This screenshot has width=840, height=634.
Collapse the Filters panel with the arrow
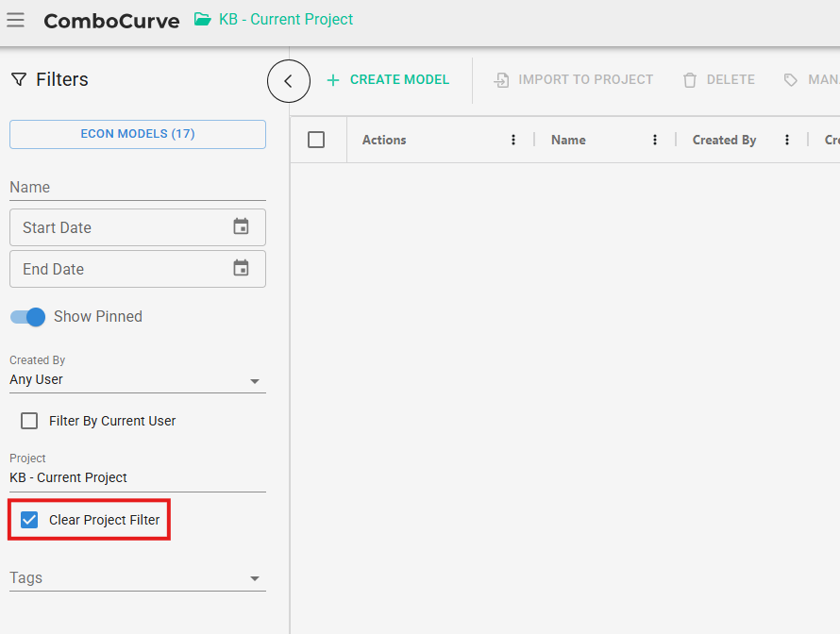coord(289,81)
